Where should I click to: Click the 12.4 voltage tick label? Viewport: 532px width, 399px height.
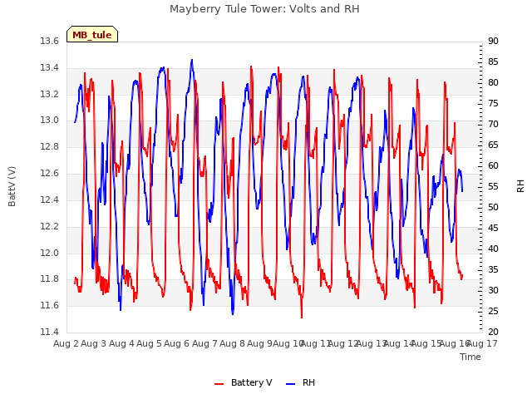click(x=50, y=199)
